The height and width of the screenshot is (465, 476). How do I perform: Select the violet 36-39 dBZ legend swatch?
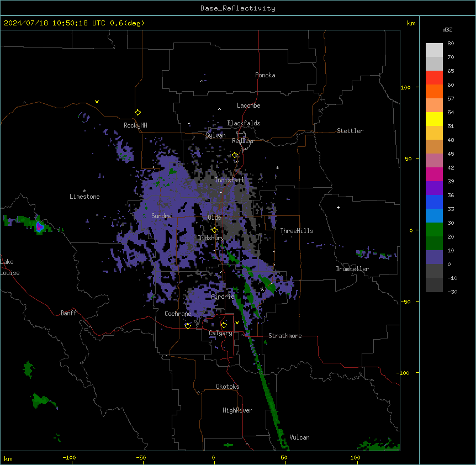(434, 188)
